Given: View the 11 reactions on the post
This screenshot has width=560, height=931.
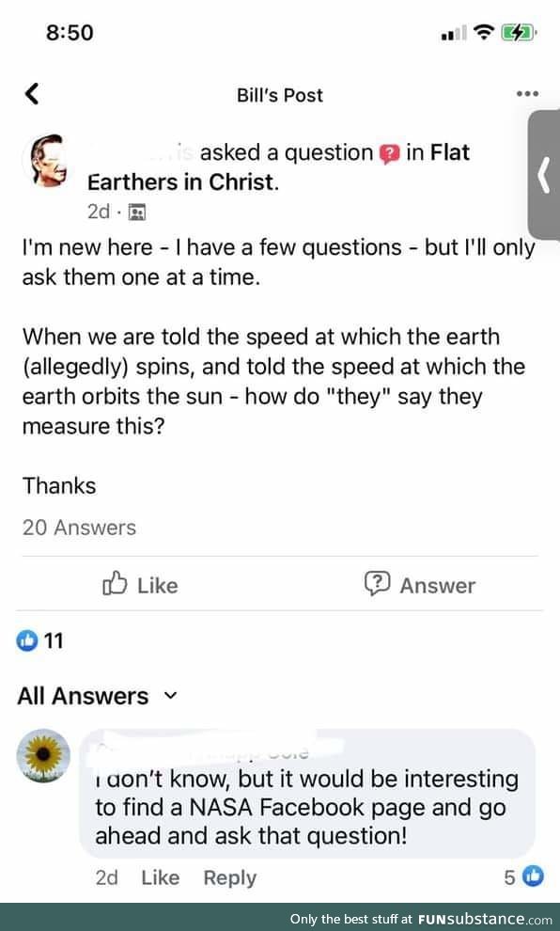Looking at the screenshot, I should coord(39,640).
